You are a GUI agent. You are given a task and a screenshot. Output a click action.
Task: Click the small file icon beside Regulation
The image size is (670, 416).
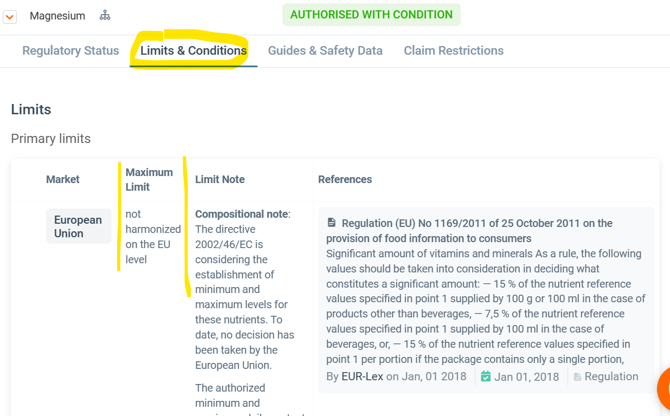click(x=577, y=377)
